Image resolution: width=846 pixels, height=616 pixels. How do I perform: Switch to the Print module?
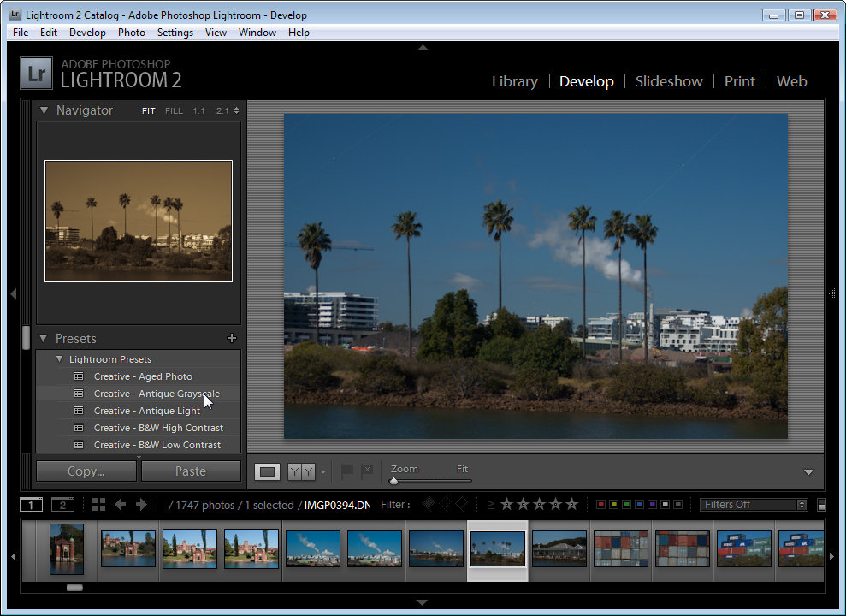click(739, 81)
